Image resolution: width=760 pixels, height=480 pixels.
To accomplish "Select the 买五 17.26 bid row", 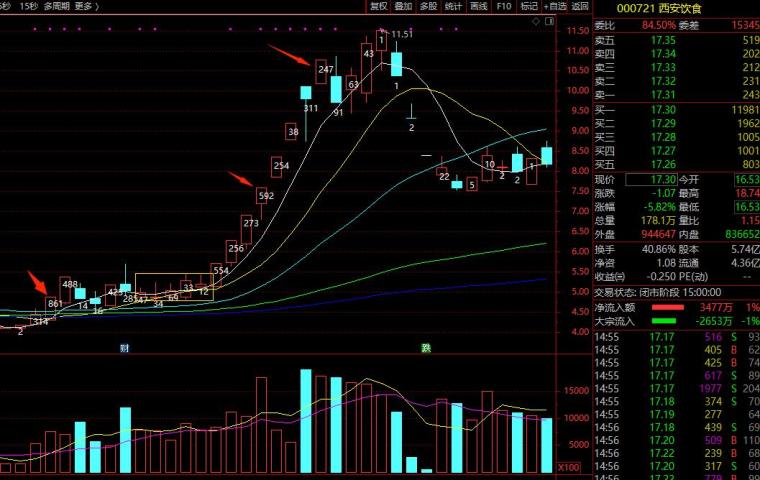I will tap(677, 164).
